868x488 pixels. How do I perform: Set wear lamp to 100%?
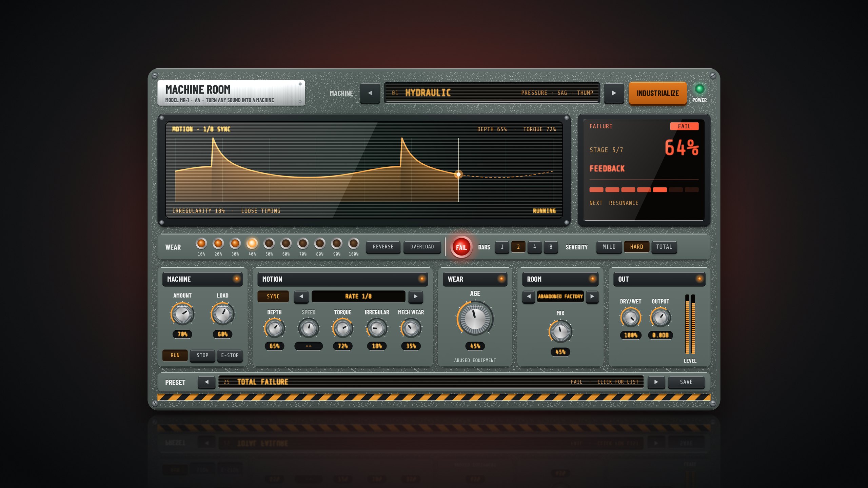click(x=354, y=243)
